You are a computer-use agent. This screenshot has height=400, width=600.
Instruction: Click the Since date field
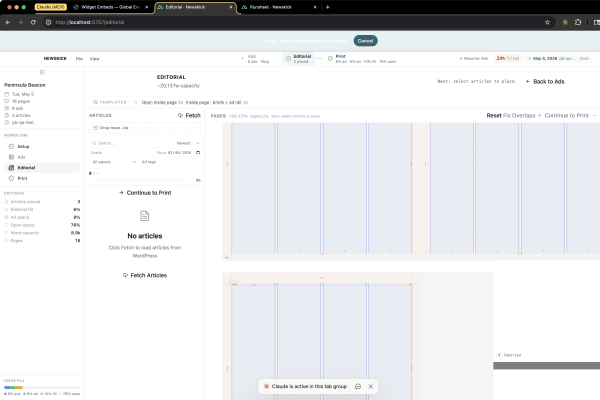[179, 152]
